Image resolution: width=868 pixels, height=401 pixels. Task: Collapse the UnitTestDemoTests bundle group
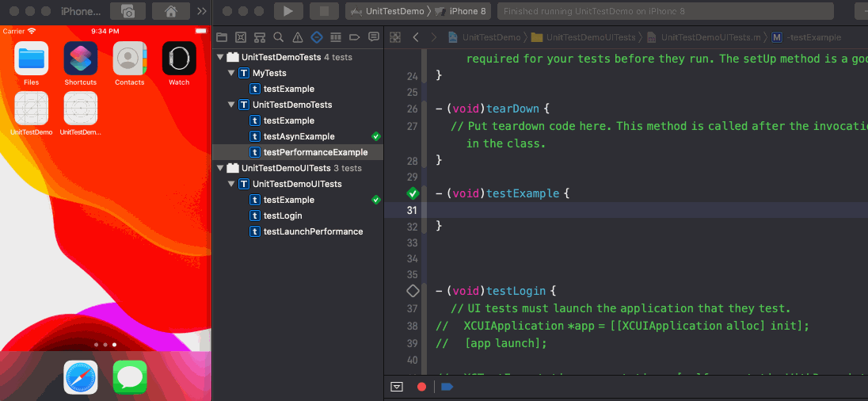click(x=220, y=57)
